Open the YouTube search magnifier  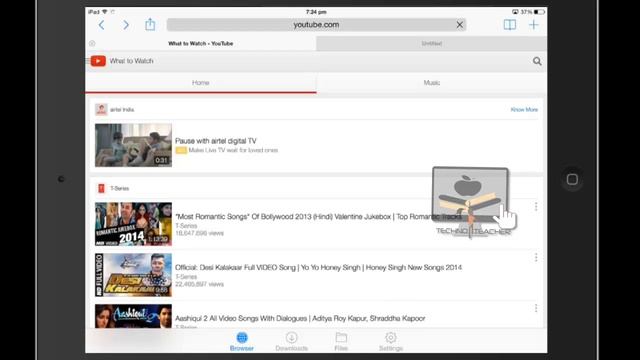coord(537,61)
